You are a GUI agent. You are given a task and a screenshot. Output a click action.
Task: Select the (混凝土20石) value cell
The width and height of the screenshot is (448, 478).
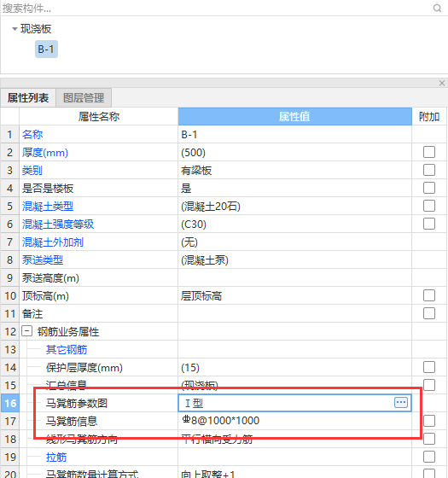point(294,206)
